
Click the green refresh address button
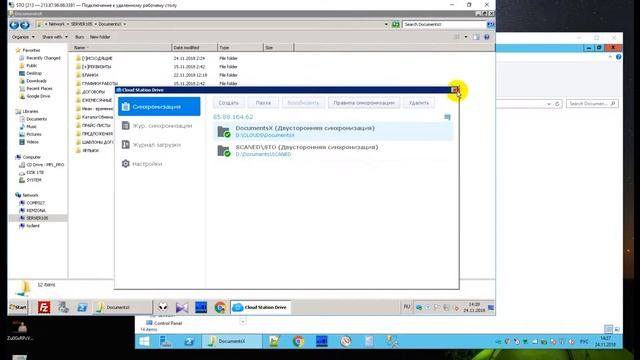tap(396, 24)
